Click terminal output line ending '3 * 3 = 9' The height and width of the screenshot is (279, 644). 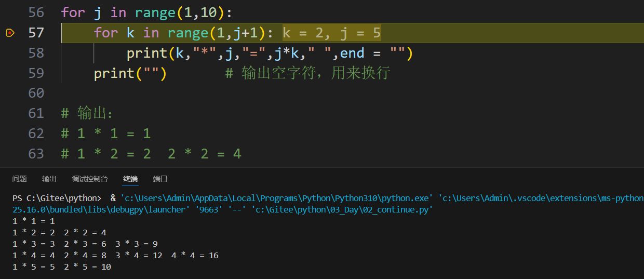[85, 244]
